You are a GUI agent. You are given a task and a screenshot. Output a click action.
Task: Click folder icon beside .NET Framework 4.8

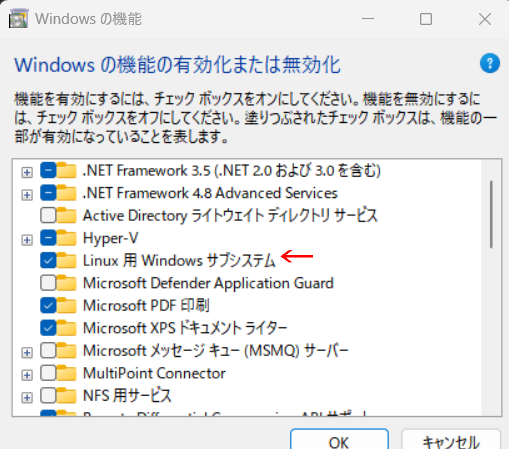point(66,193)
